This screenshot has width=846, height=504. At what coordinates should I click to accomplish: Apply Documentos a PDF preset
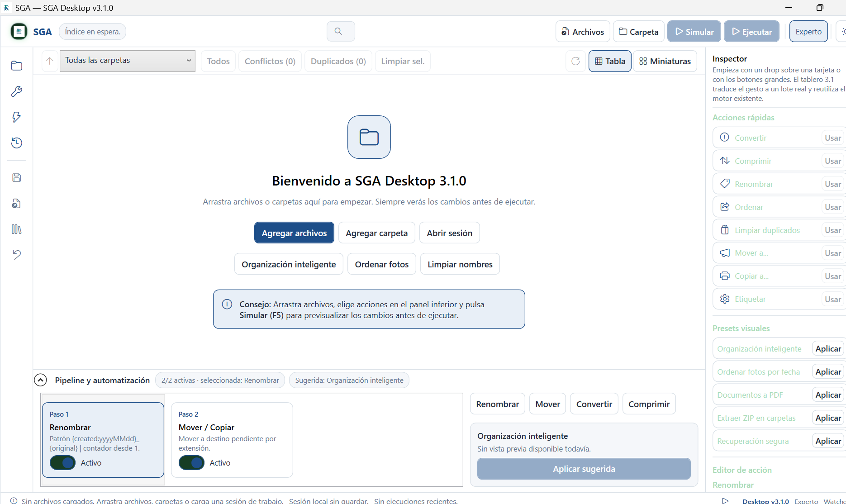point(828,395)
